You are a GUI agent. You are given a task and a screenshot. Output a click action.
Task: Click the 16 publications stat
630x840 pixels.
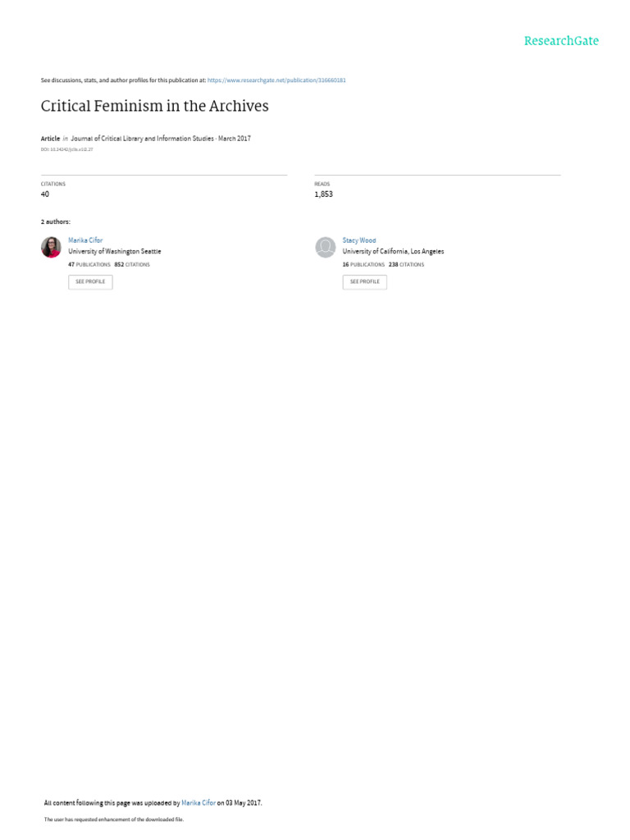point(363,265)
